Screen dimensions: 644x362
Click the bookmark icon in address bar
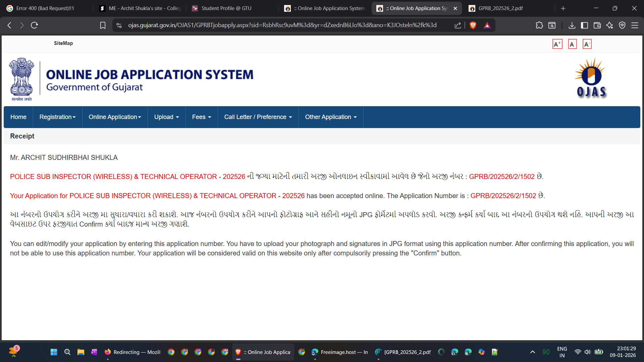click(103, 25)
